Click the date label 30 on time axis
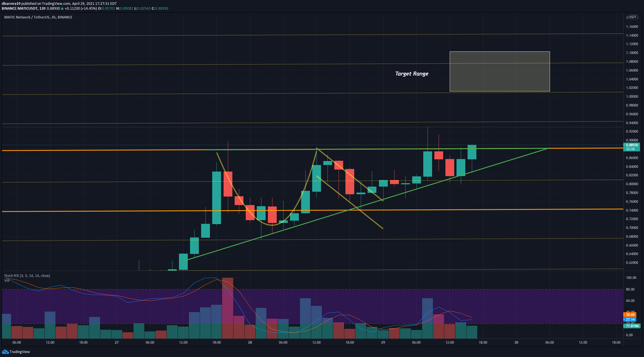The width and height of the screenshot is (644, 357). pos(516,342)
